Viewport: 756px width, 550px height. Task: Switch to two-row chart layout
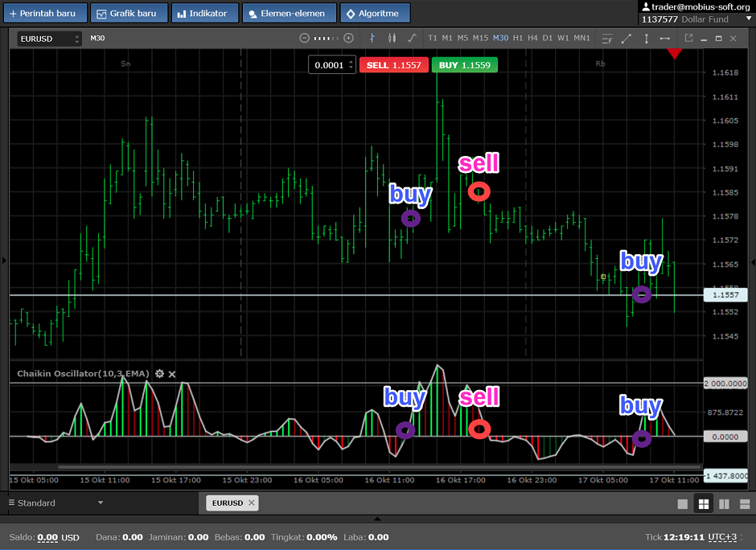745,504
